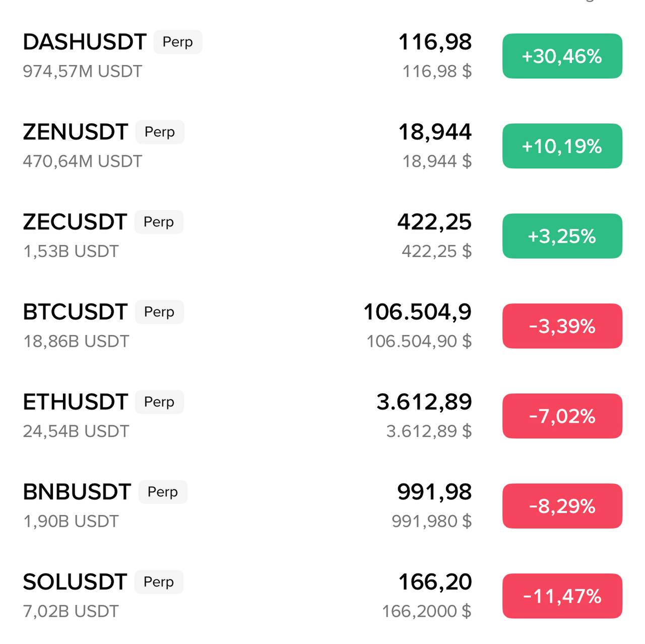645x644 pixels.
Task: Open the ZECUSDT contract row
Action: [75, 222]
